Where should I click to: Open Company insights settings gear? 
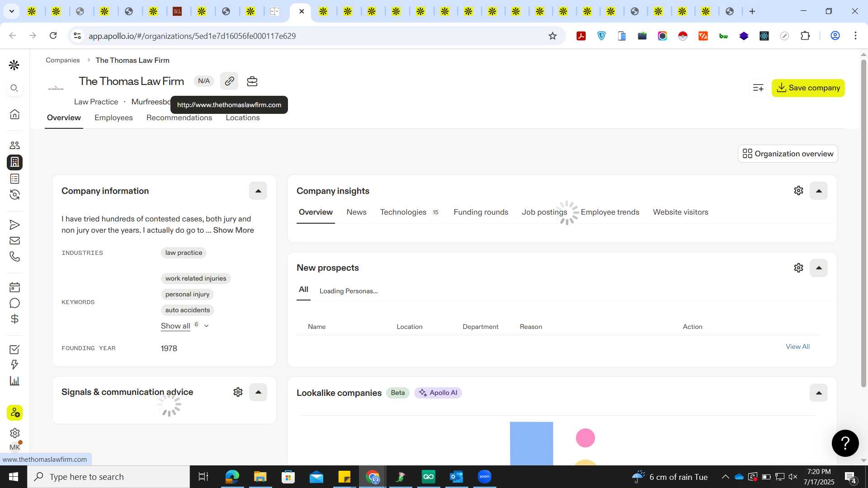(x=798, y=191)
